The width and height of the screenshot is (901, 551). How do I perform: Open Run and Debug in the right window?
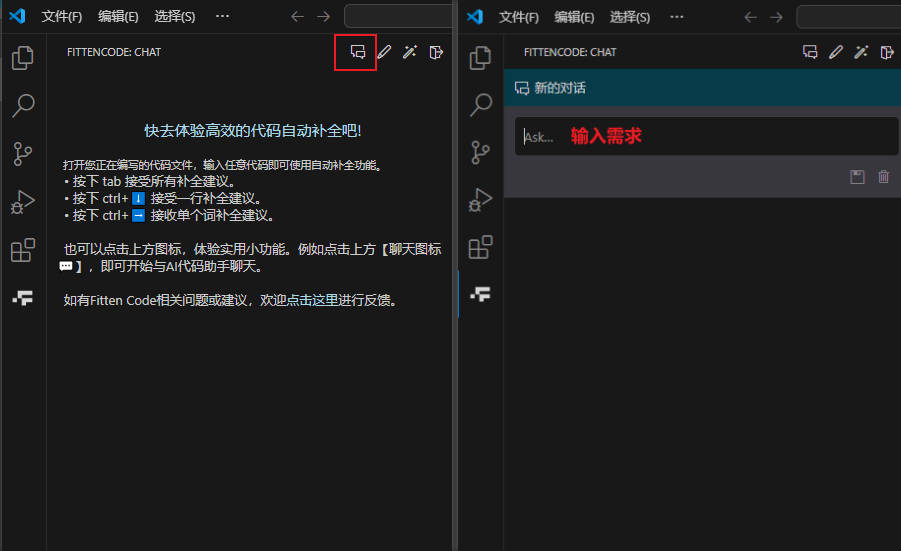coord(481,200)
